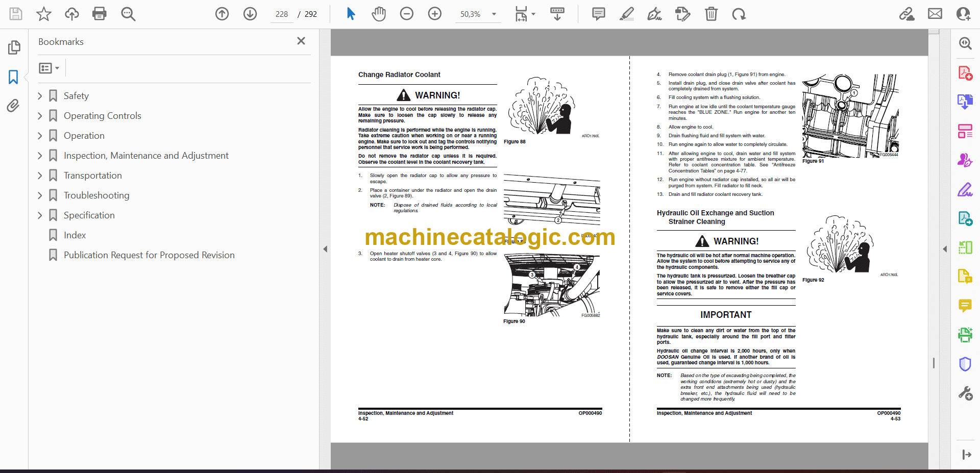The image size is (980, 473).
Task: Select the Highlight text tool
Action: coord(626,14)
